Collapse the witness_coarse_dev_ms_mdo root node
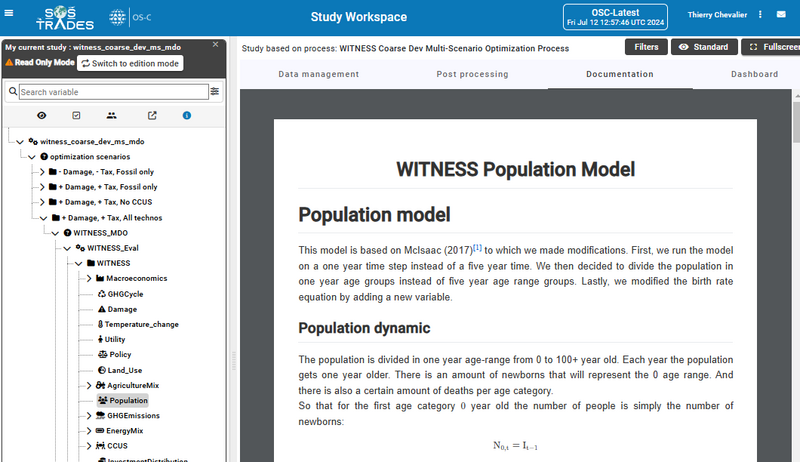Image resolution: width=800 pixels, height=462 pixels. click(x=20, y=142)
